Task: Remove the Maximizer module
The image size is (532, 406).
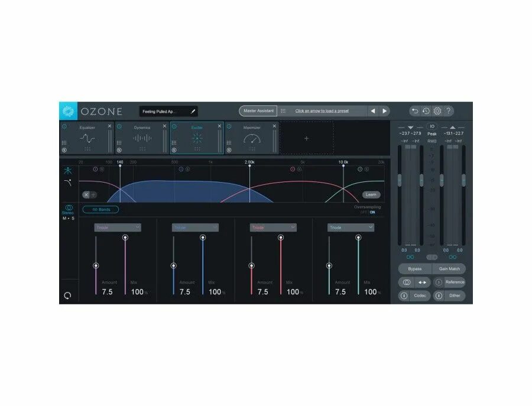Action: [x=274, y=126]
